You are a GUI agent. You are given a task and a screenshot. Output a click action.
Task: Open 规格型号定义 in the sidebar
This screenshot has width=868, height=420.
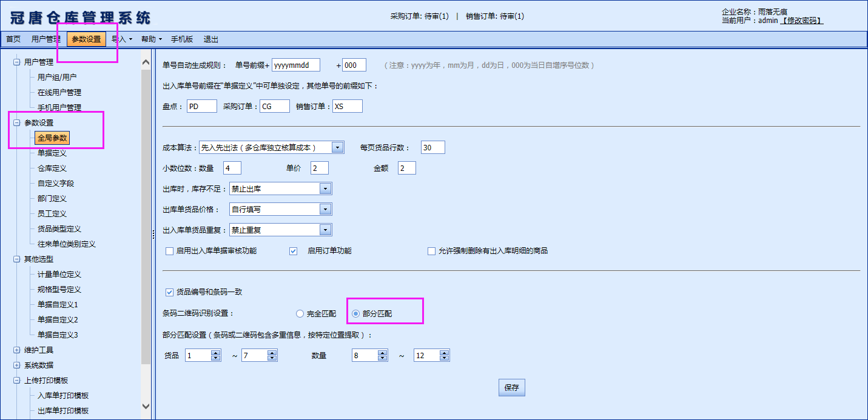pos(59,289)
